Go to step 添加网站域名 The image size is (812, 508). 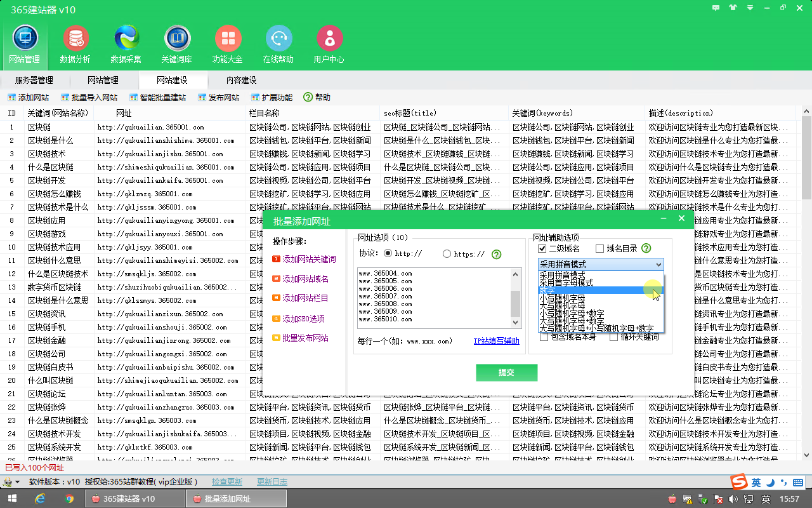[x=301, y=279]
